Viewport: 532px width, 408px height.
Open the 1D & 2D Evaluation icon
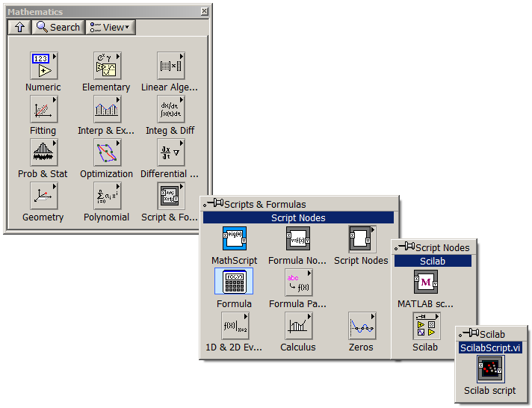pyautogui.click(x=235, y=326)
